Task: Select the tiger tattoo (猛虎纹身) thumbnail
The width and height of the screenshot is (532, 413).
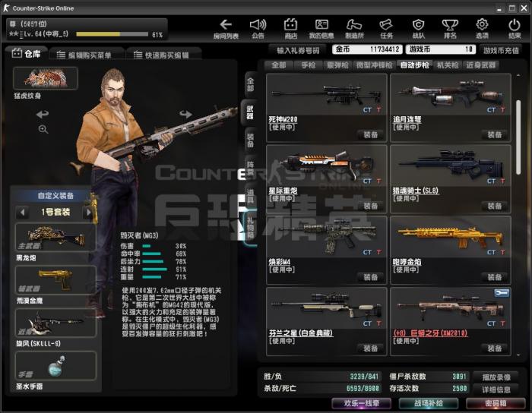Action: pos(46,78)
